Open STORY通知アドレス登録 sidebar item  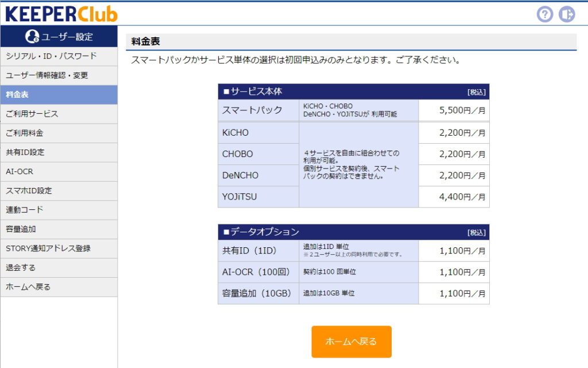[x=59, y=248]
